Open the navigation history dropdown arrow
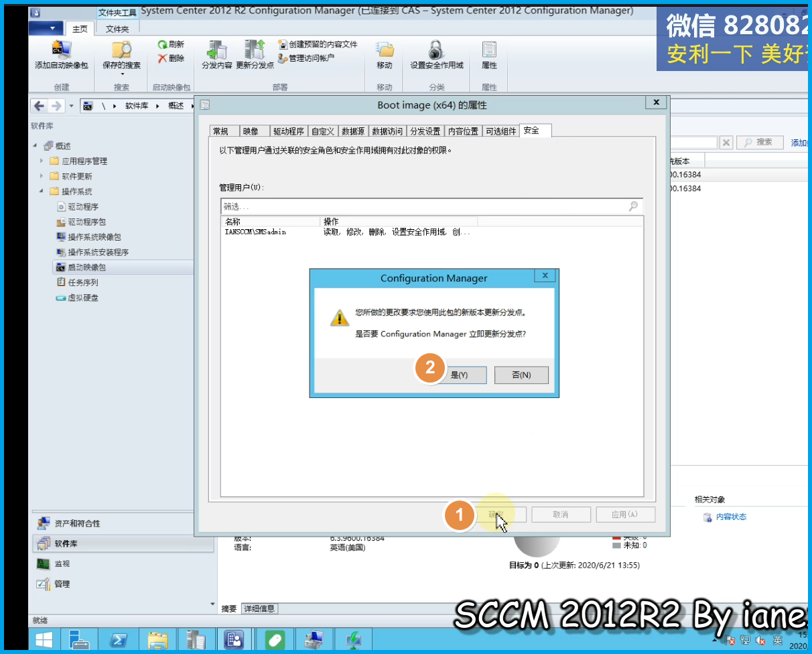This screenshot has width=812, height=654. tap(72, 106)
